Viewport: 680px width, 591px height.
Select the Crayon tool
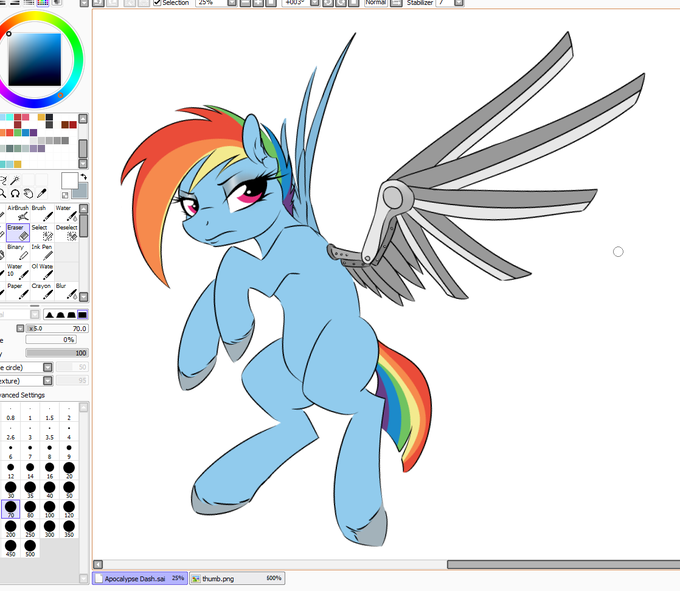click(x=42, y=291)
